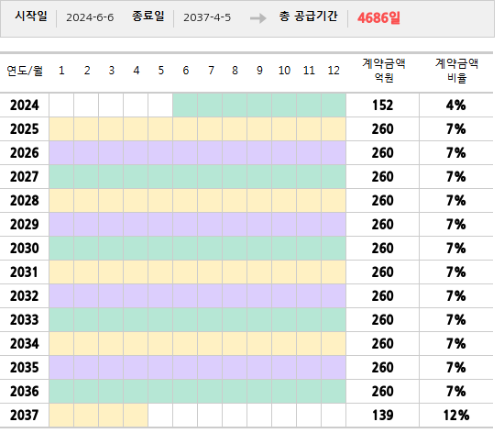Select the 2036 year row label
Screen dimensions: 504x433
[25, 391]
